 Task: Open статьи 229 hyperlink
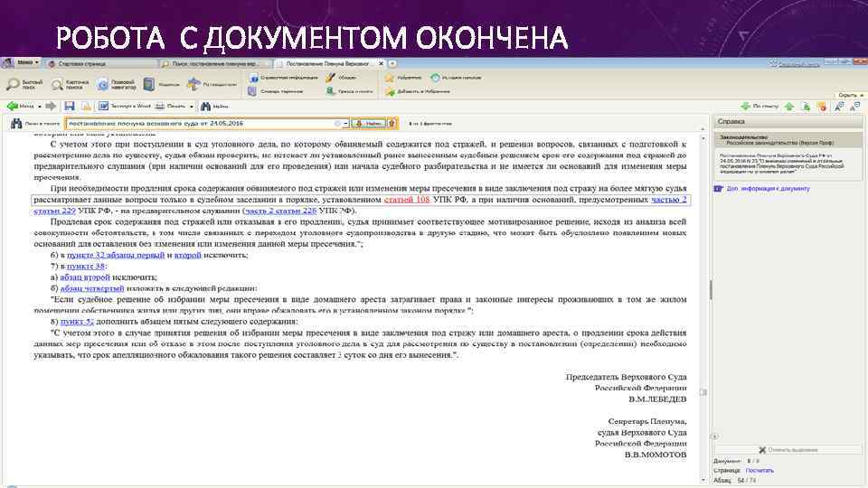click(x=54, y=211)
